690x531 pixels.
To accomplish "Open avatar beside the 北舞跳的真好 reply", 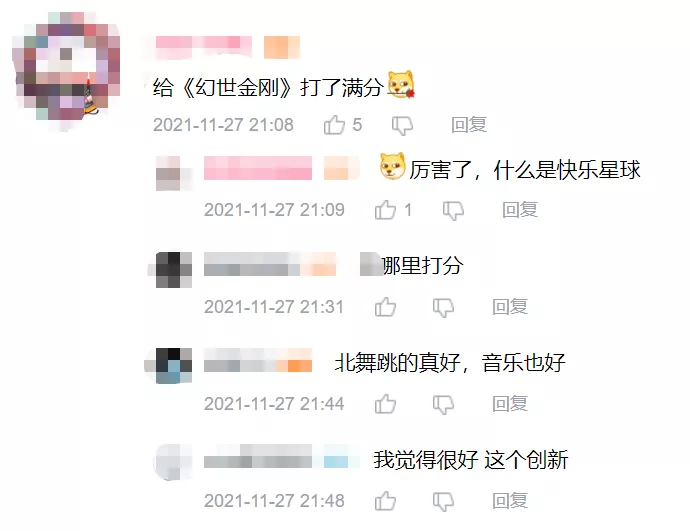I will [173, 366].
